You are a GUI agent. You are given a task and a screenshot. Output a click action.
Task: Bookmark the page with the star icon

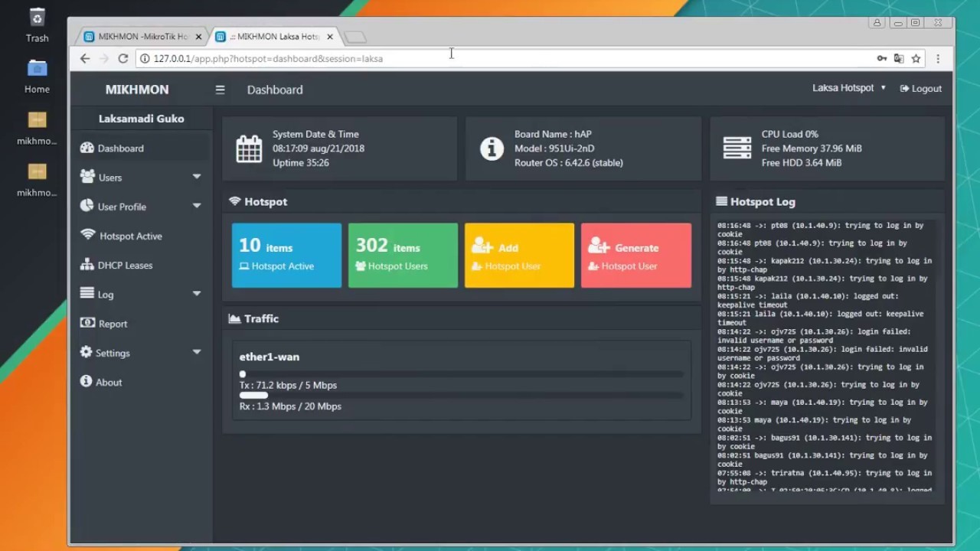point(916,58)
